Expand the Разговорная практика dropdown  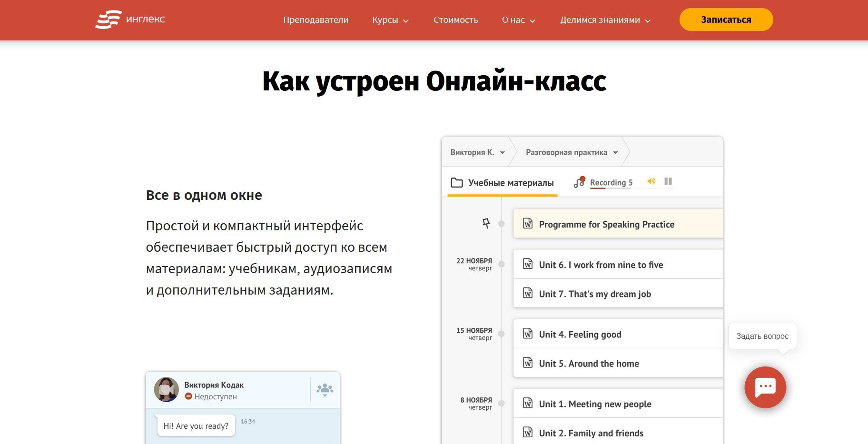[x=571, y=152]
